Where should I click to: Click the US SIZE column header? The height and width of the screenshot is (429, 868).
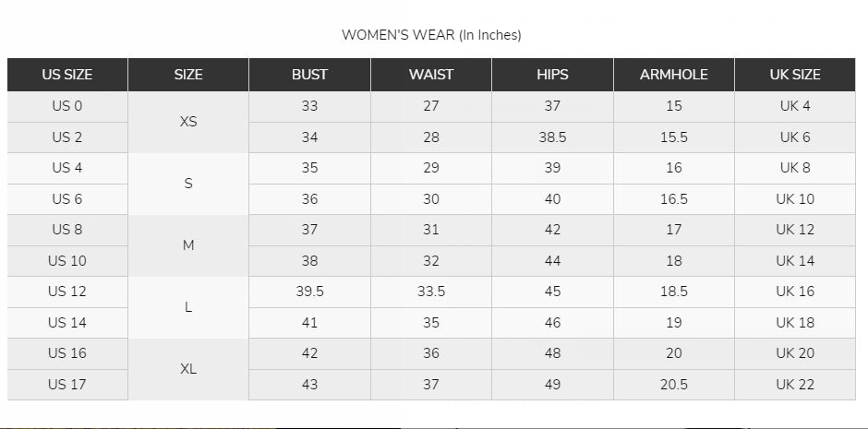click(67, 75)
